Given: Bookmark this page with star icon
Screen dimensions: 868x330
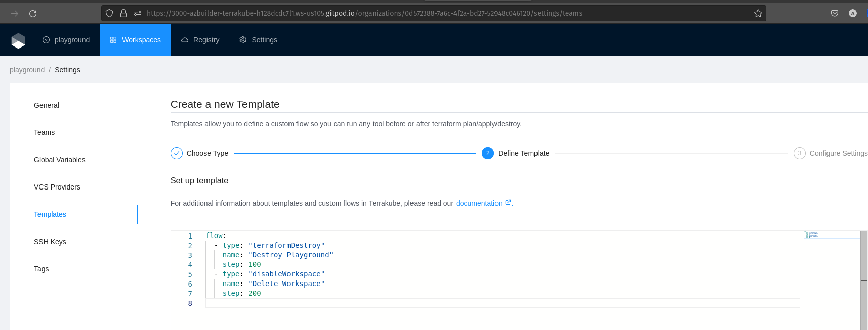Looking at the screenshot, I should [758, 13].
